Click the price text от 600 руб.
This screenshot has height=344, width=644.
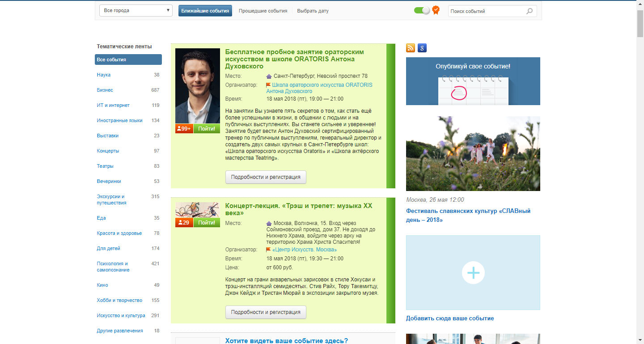click(x=280, y=268)
